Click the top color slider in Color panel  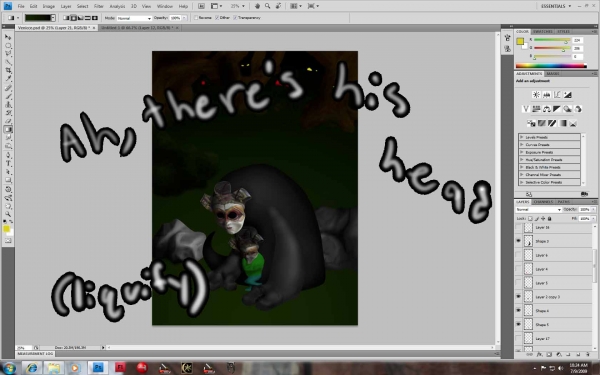coord(553,40)
